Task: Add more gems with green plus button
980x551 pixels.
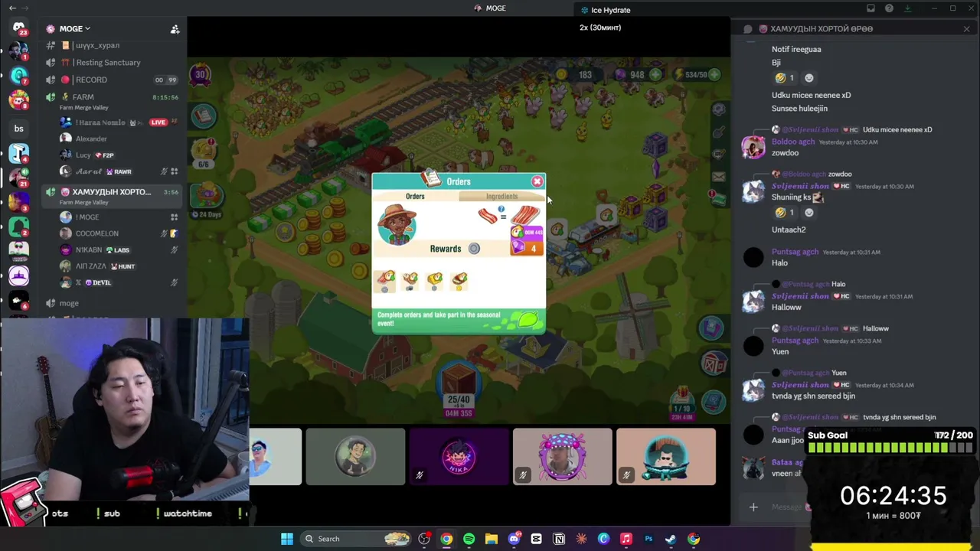Action: click(656, 75)
